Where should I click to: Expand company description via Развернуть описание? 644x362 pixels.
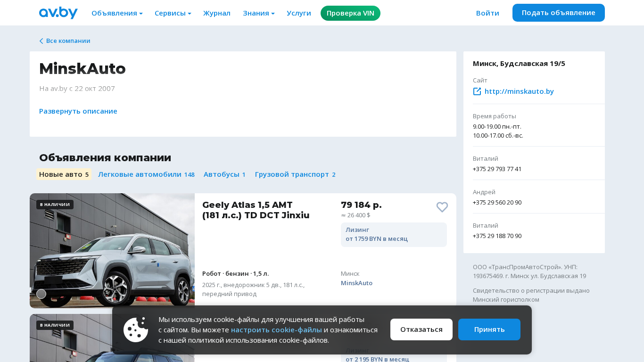78,111
